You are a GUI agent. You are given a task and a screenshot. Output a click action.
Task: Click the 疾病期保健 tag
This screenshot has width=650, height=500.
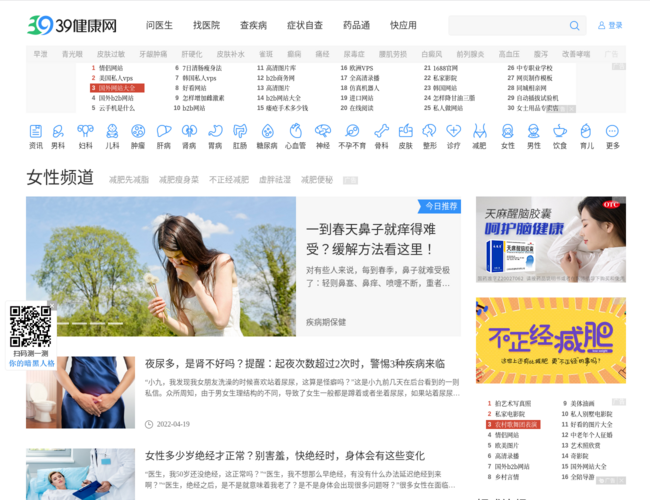point(326,322)
